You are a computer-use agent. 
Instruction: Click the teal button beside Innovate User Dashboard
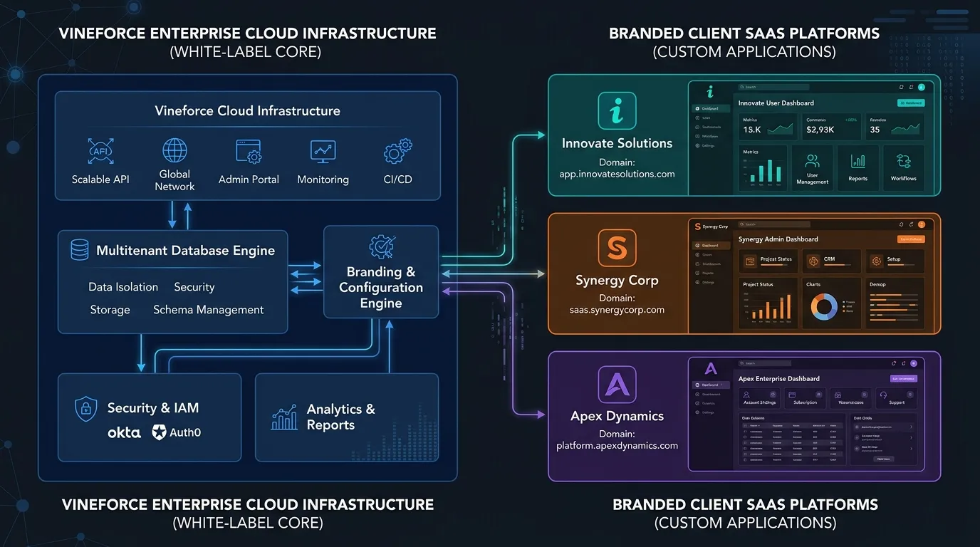point(911,103)
